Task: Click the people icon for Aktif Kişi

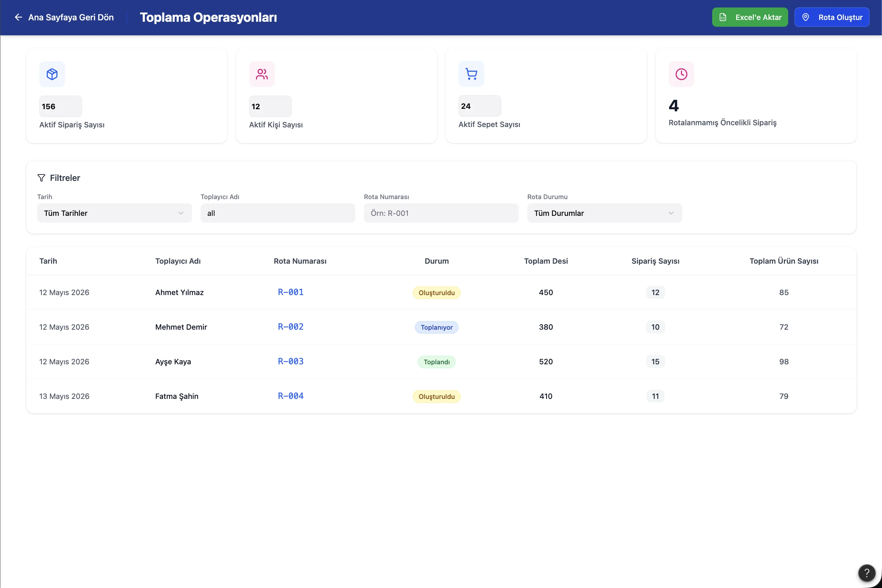Action: [x=262, y=74]
